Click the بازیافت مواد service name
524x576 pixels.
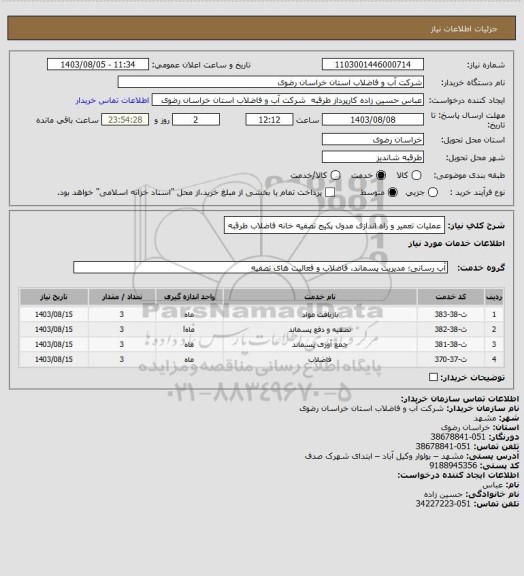coord(320,315)
